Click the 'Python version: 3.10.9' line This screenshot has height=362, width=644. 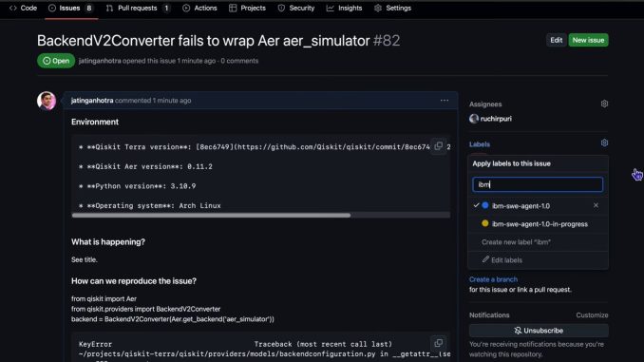pyautogui.click(x=137, y=186)
